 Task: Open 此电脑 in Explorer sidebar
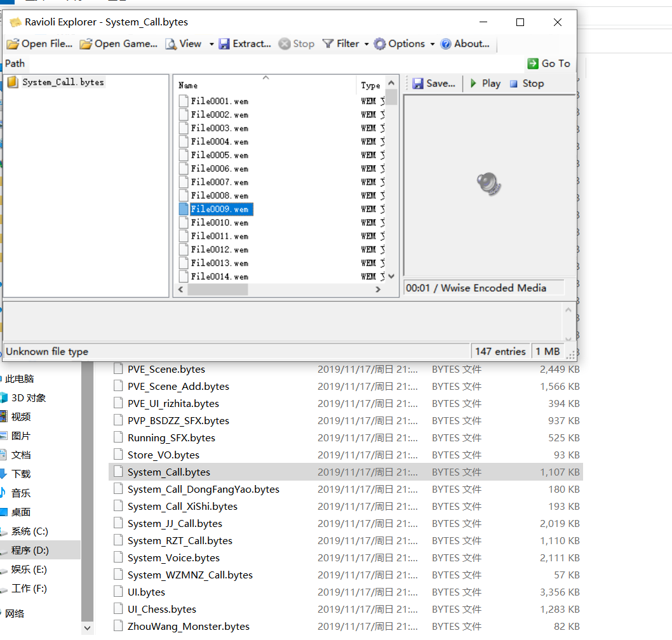click(x=19, y=378)
